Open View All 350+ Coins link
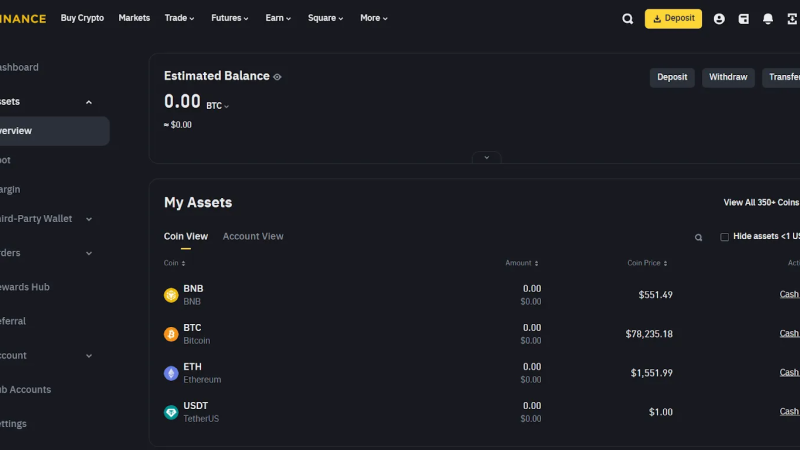 pos(761,203)
